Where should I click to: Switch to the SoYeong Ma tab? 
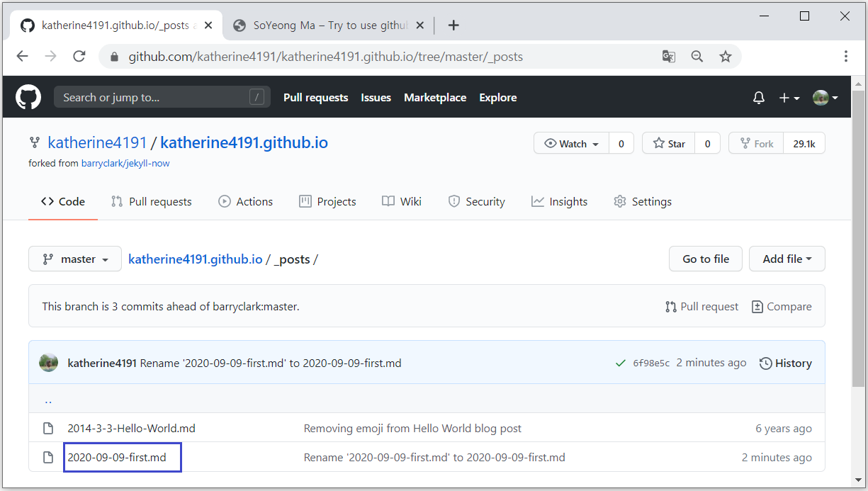point(329,26)
